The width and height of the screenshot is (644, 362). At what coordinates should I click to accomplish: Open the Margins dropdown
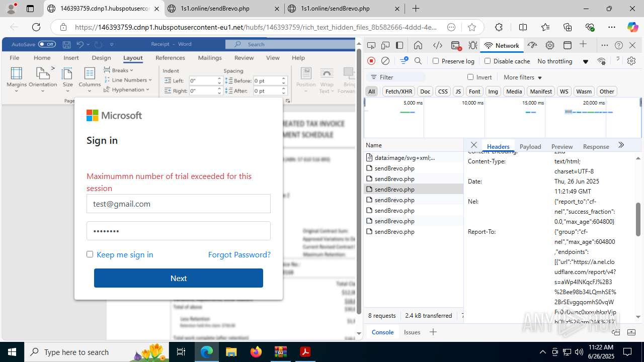(17, 79)
